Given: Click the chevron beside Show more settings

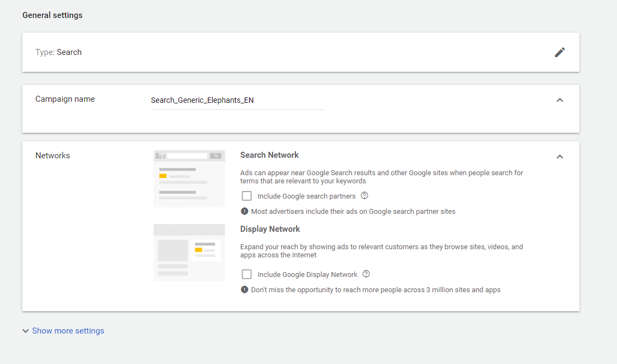Looking at the screenshot, I should click(x=26, y=331).
